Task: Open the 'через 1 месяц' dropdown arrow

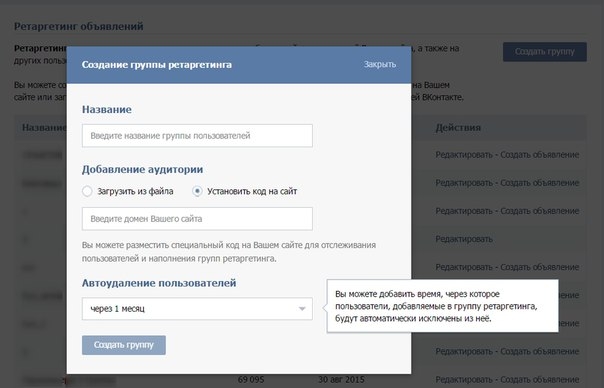Action: 302,309
